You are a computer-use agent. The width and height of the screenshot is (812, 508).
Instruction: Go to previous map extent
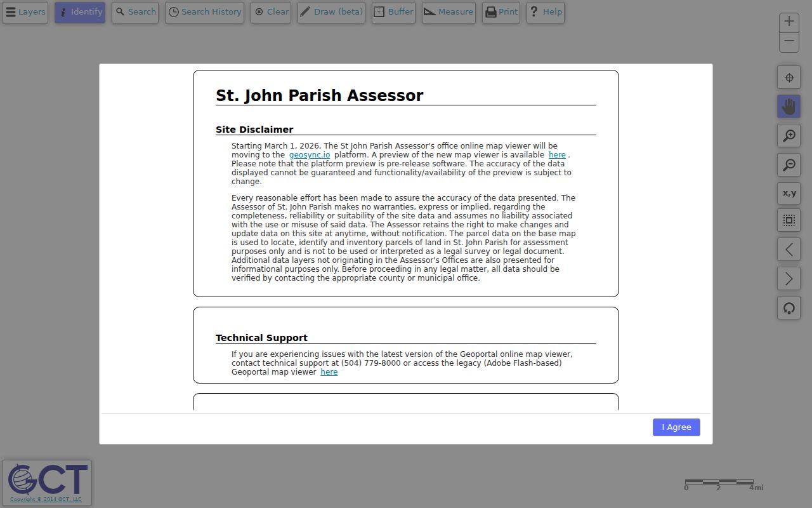click(x=789, y=250)
